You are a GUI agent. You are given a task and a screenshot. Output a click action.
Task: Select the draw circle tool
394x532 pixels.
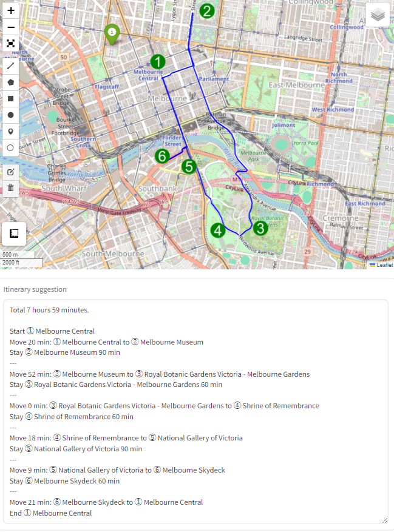(11, 115)
